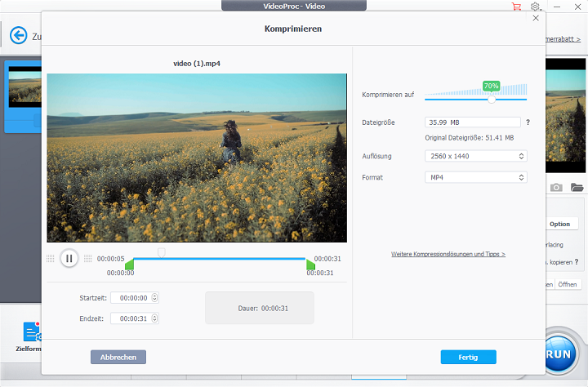This screenshot has height=387, width=588.
Task: Open the Auflösung resolution dropdown
Action: [475, 155]
